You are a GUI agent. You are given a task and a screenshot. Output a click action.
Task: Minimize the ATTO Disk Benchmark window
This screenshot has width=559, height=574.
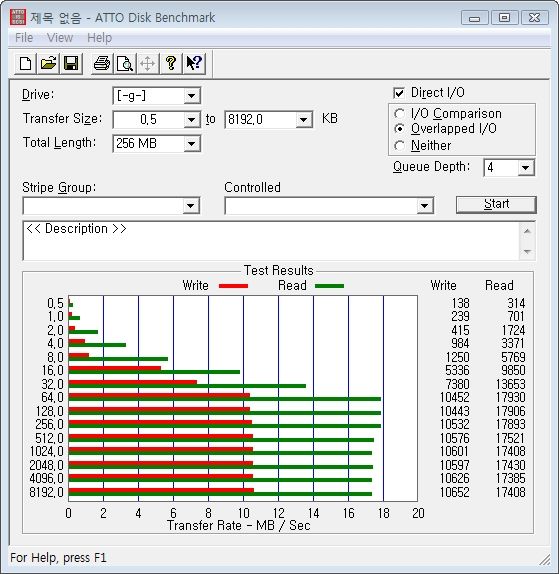click(474, 18)
